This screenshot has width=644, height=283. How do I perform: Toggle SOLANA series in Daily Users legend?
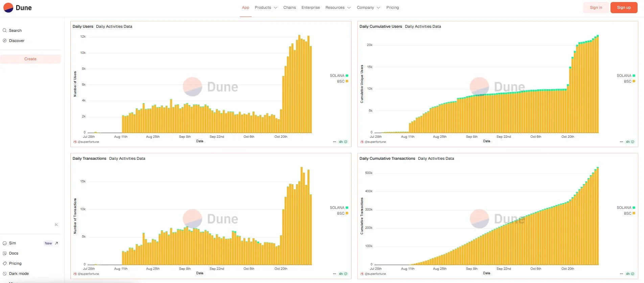[339, 76]
